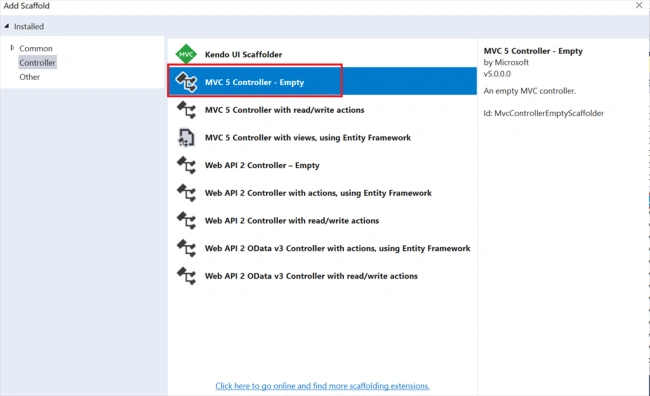
Task: Select the Controller category
Action: (x=37, y=63)
